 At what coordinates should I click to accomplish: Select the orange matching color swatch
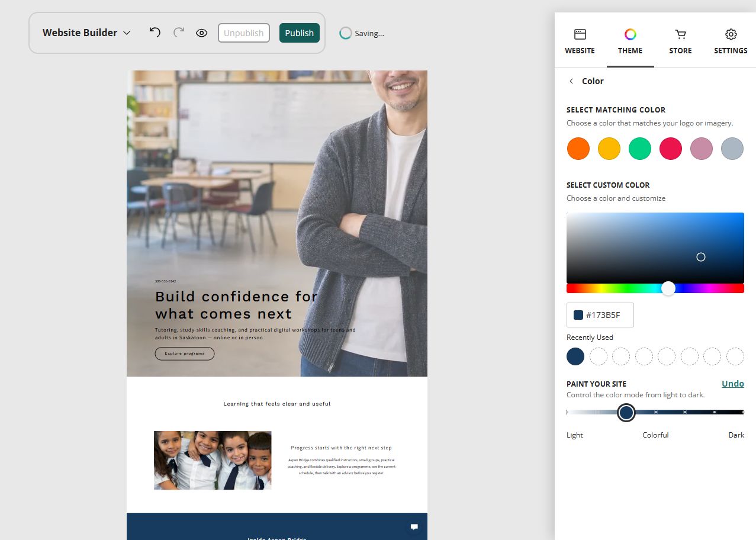pyautogui.click(x=578, y=149)
